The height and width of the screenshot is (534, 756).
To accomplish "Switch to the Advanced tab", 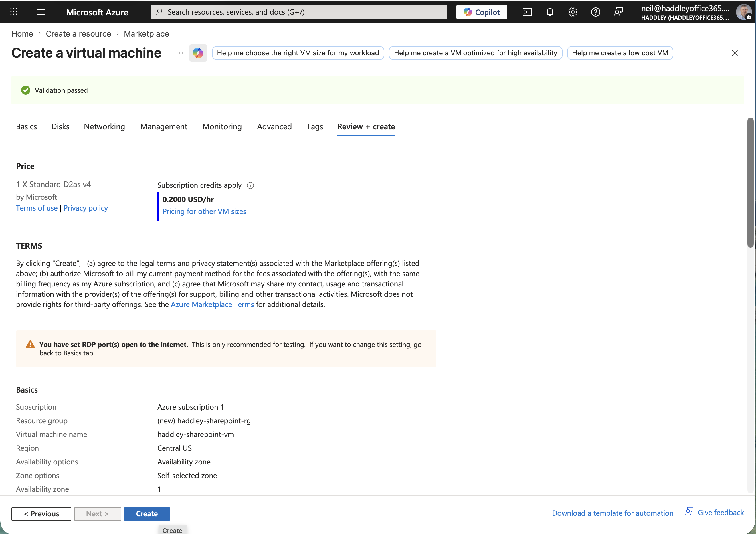I will coord(274,126).
